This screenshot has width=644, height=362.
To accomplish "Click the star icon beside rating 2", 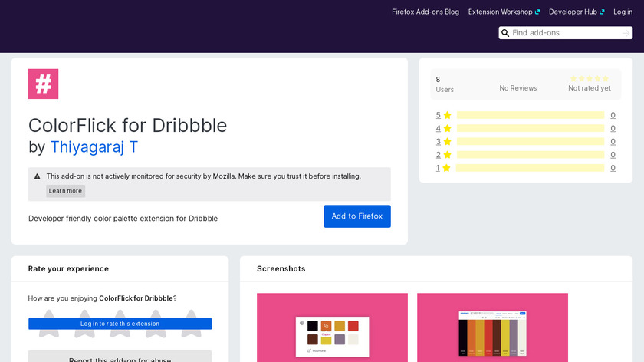I will (x=447, y=154).
